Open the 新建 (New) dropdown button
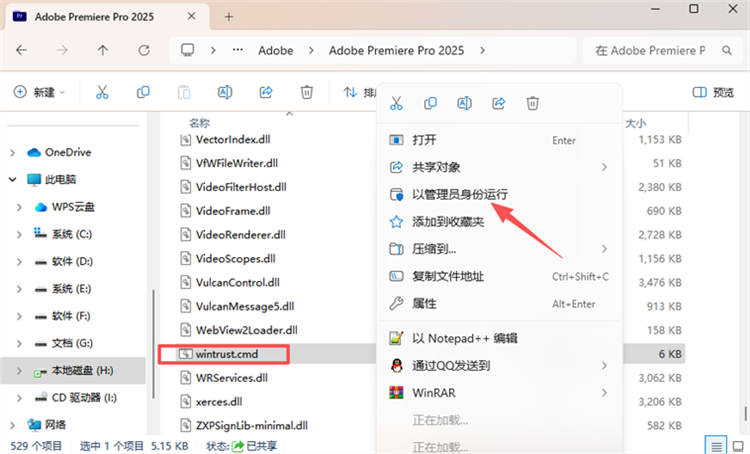Image resolution: width=750 pixels, height=454 pixels. 39,92
